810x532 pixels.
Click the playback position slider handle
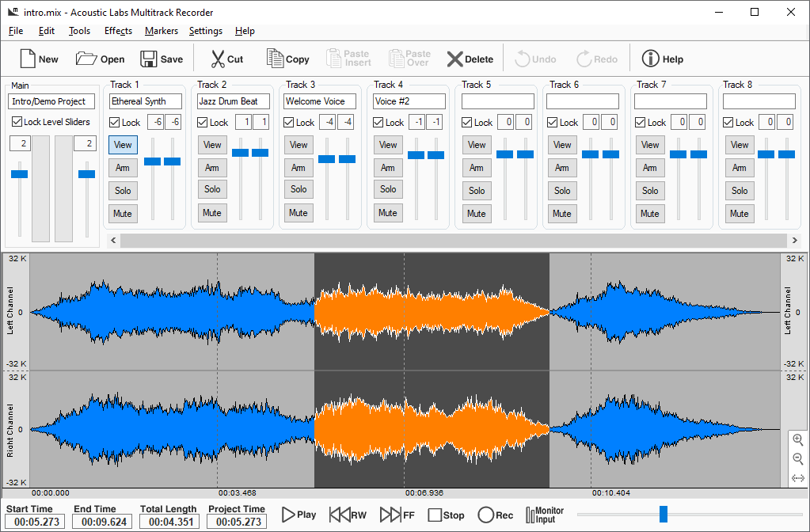tap(664, 515)
